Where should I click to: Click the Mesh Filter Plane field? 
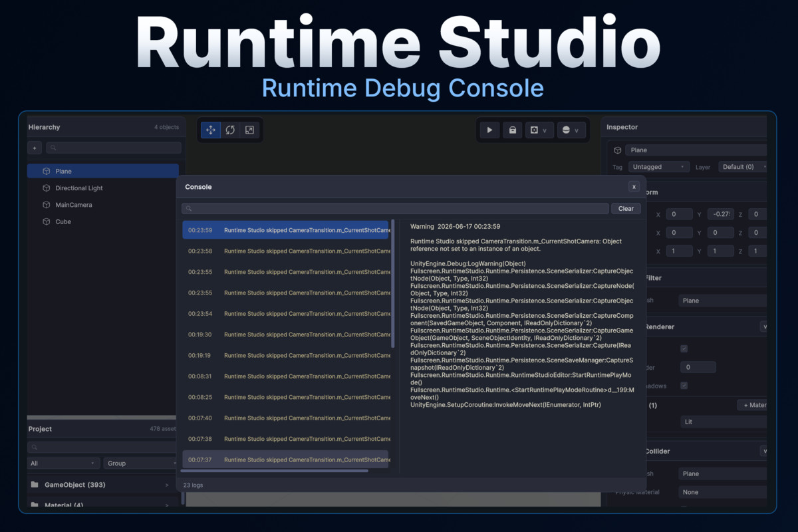pyautogui.click(x=724, y=301)
